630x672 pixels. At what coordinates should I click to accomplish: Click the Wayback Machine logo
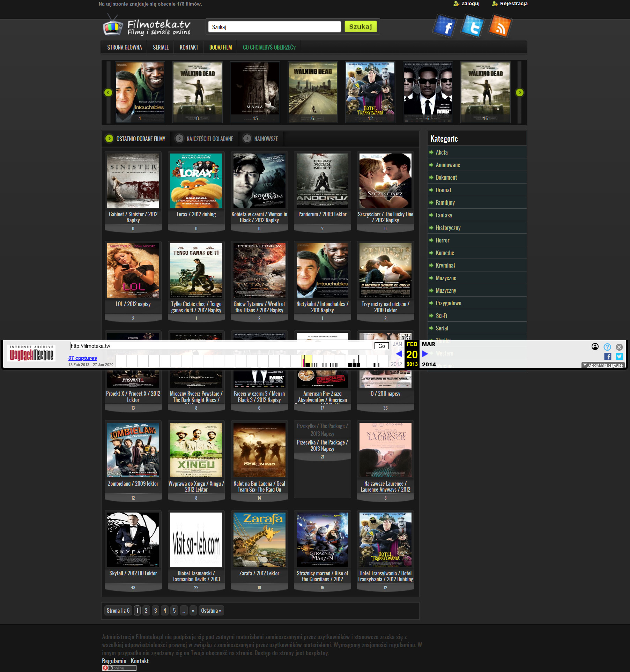(x=31, y=353)
